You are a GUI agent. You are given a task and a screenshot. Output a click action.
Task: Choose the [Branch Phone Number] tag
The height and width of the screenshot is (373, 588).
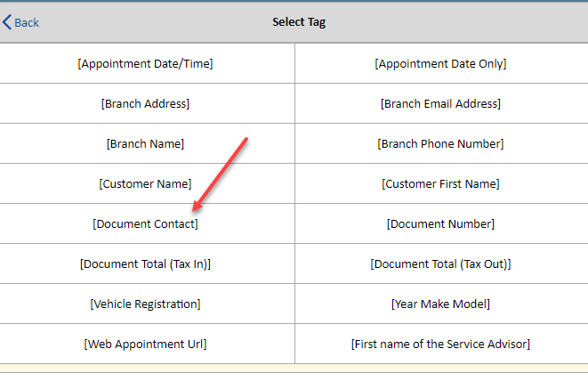441,143
